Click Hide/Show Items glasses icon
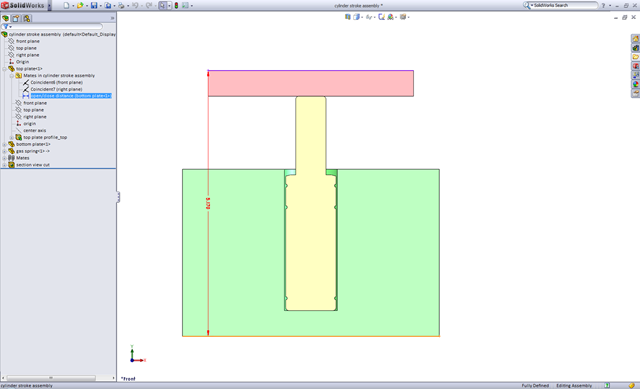The height and width of the screenshot is (389, 640). (369, 17)
